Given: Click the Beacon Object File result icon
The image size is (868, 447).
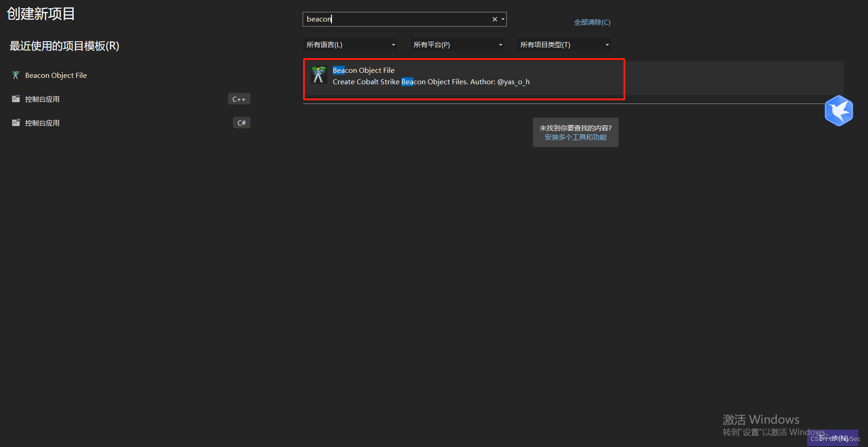Looking at the screenshot, I should pos(319,74).
